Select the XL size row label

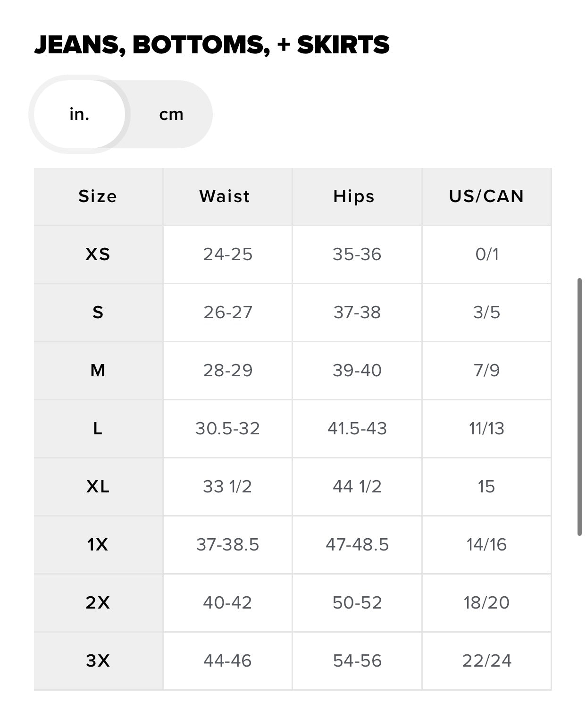(98, 487)
